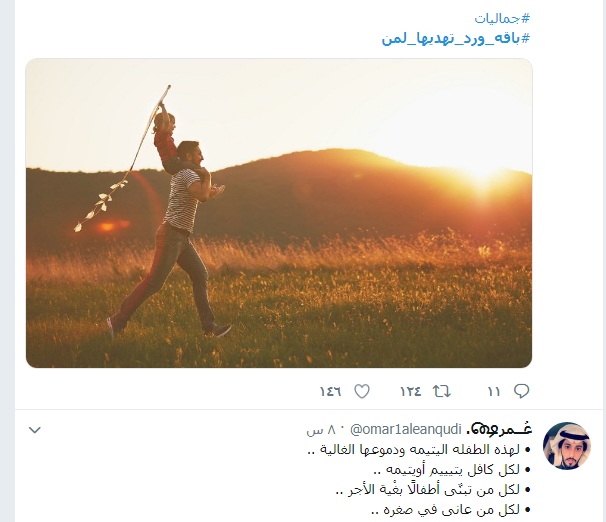Like the tweet with the heart icon

point(362,391)
